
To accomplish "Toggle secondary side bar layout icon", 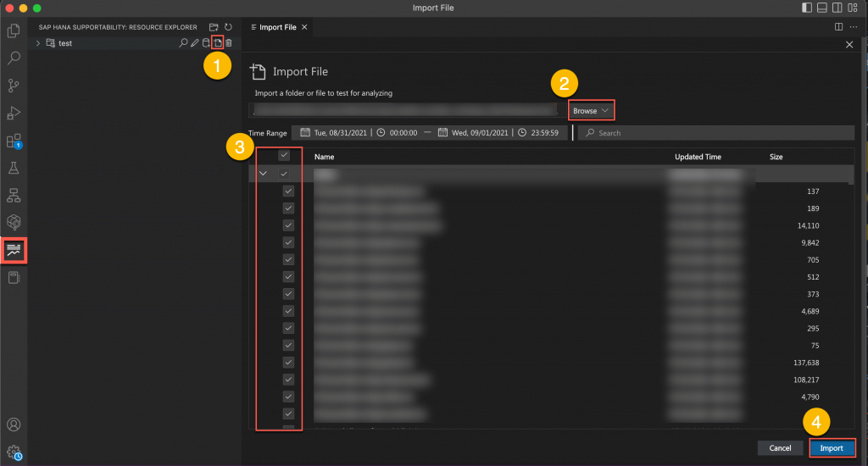I will [837, 8].
